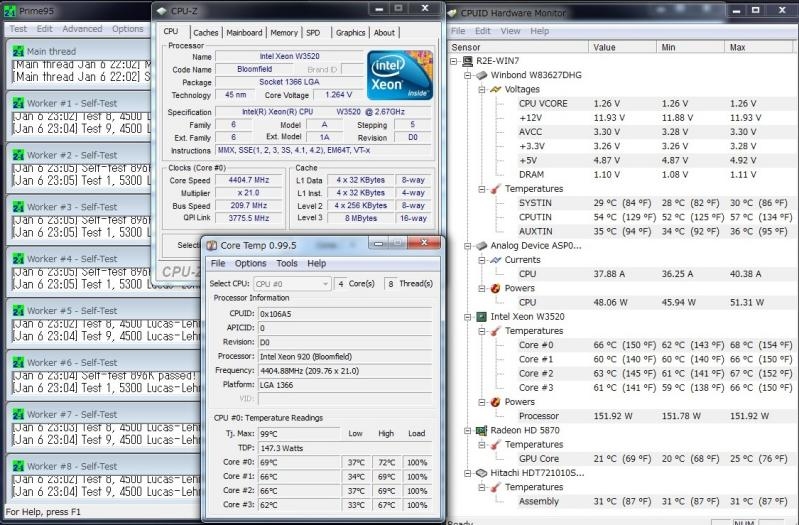Open the View menu in Hardware Monitor

(x=510, y=31)
